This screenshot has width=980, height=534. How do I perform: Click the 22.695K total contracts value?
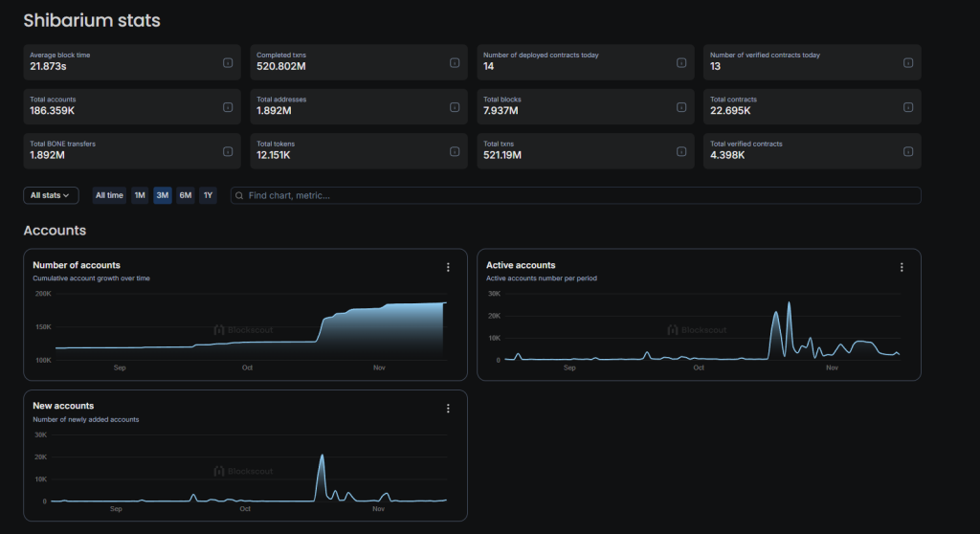point(730,111)
